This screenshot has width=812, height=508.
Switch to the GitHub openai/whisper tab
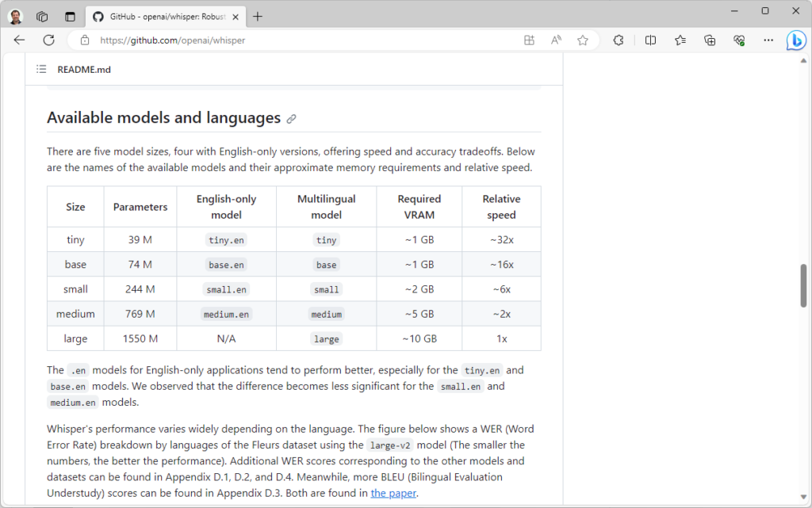coord(159,16)
